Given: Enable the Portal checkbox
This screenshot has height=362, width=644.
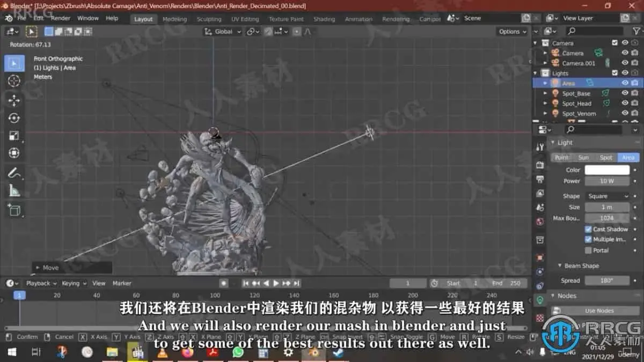Looking at the screenshot, I should click(x=588, y=250).
